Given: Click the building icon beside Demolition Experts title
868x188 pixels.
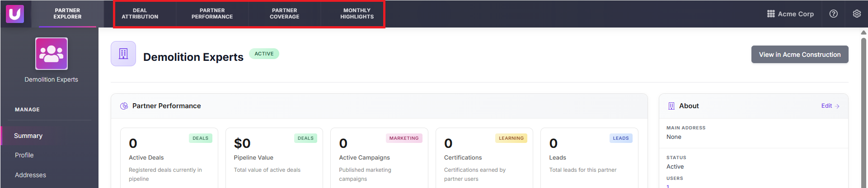Looking at the screenshot, I should tap(123, 54).
